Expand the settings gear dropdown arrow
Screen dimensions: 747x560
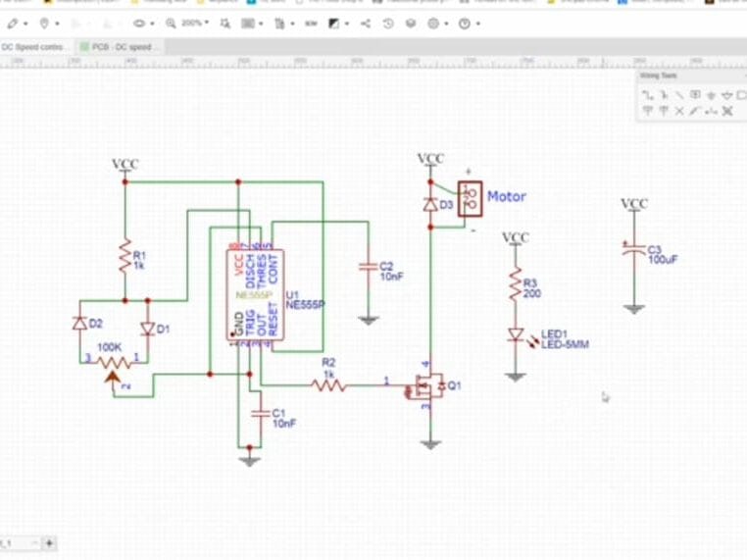pyautogui.click(x=446, y=24)
